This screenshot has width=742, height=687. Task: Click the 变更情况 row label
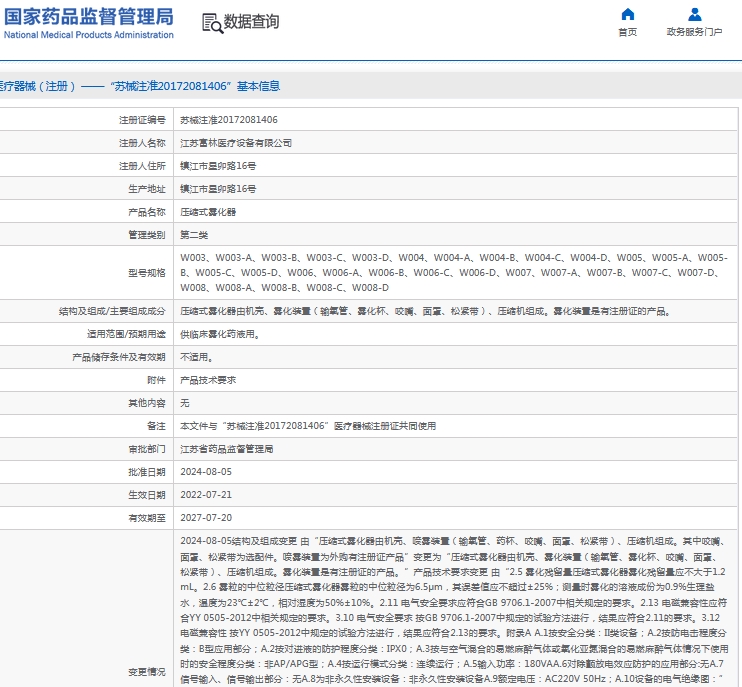pos(147,672)
